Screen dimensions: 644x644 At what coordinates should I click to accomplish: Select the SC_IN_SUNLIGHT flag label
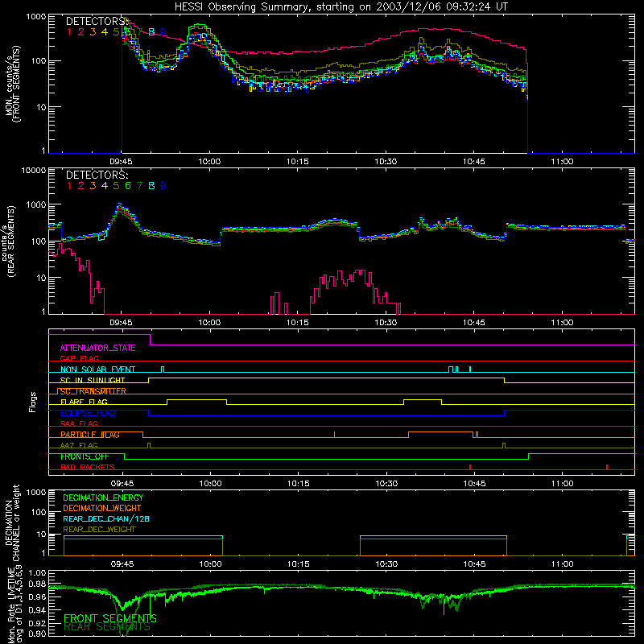click(93, 380)
